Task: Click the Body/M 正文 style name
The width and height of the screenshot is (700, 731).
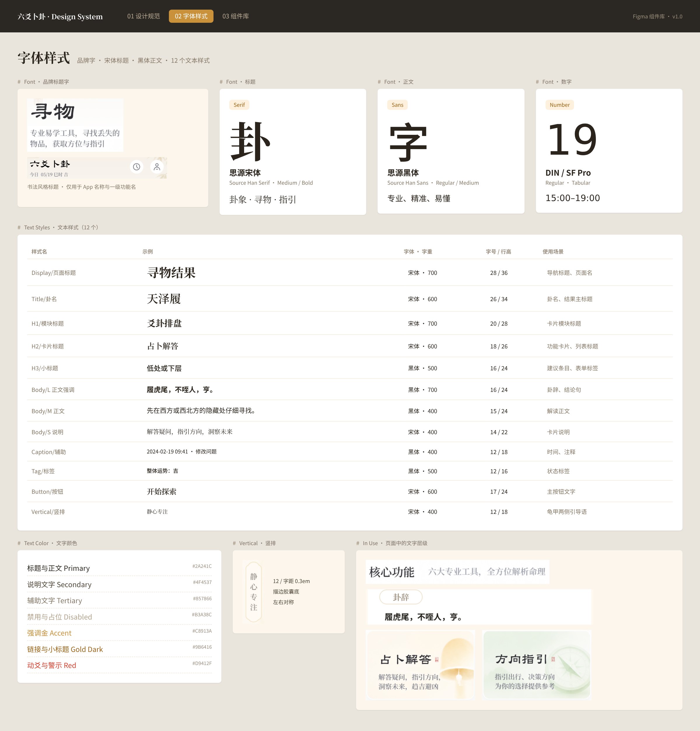Action: click(x=48, y=411)
